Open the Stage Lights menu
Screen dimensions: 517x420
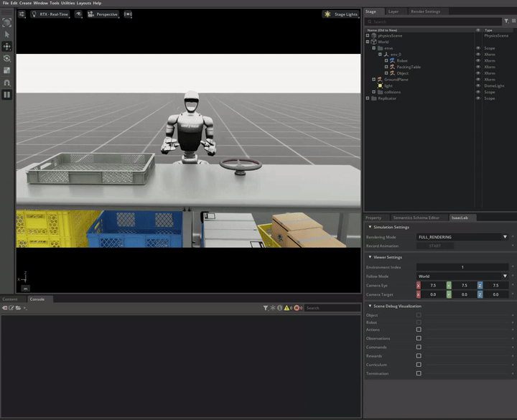pyautogui.click(x=340, y=14)
